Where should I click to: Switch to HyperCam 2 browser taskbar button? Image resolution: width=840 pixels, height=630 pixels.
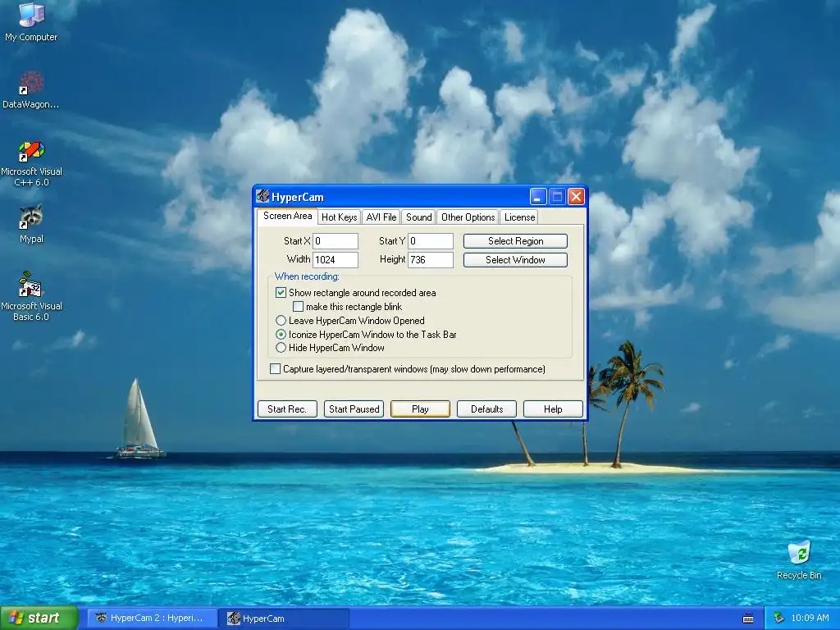(152, 619)
